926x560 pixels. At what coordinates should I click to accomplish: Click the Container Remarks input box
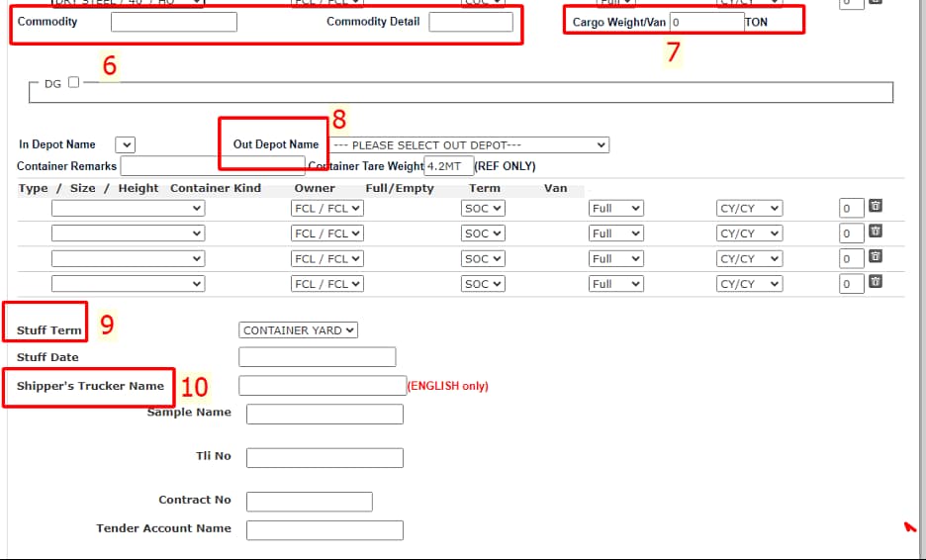point(212,166)
